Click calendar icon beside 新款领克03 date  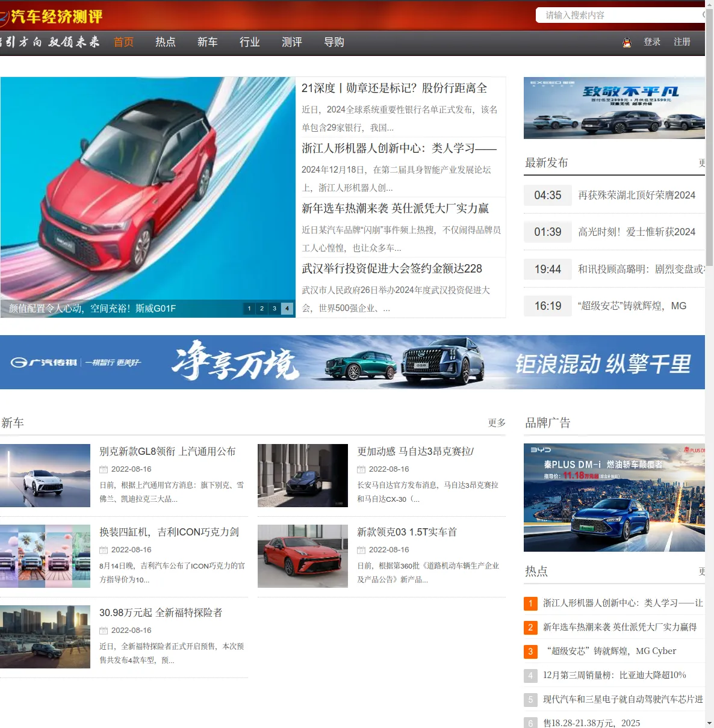pos(361,550)
